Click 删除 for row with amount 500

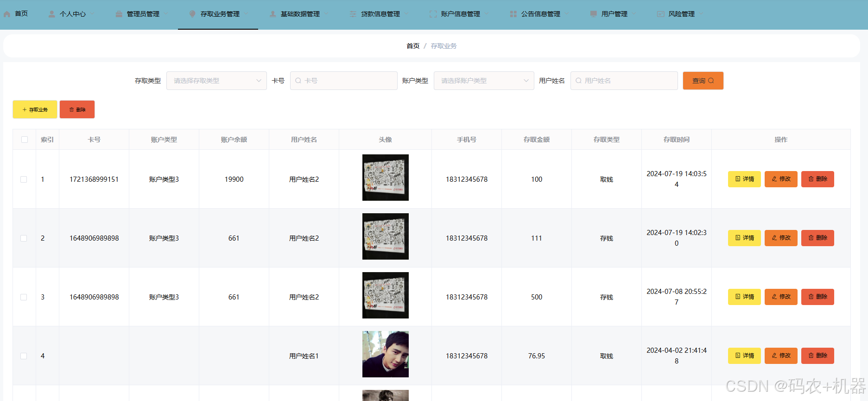click(x=817, y=297)
